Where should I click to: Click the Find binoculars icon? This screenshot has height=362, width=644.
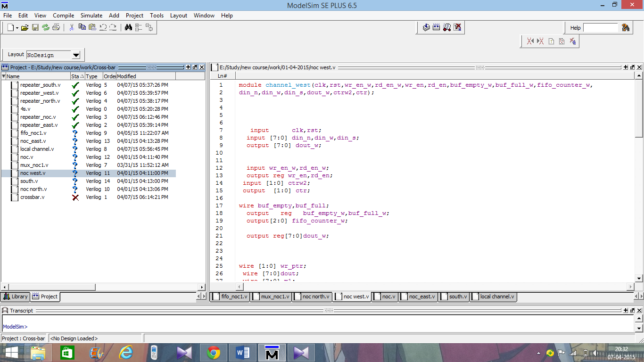(128, 28)
